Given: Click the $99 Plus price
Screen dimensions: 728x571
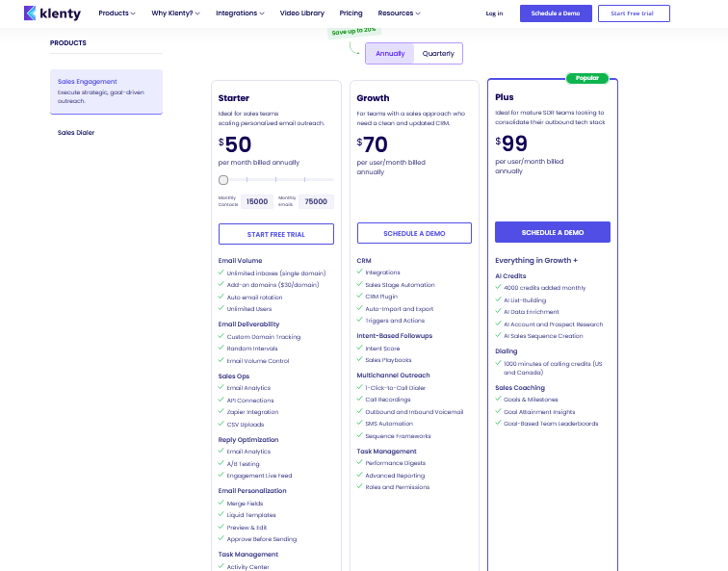Looking at the screenshot, I should click(x=511, y=143).
